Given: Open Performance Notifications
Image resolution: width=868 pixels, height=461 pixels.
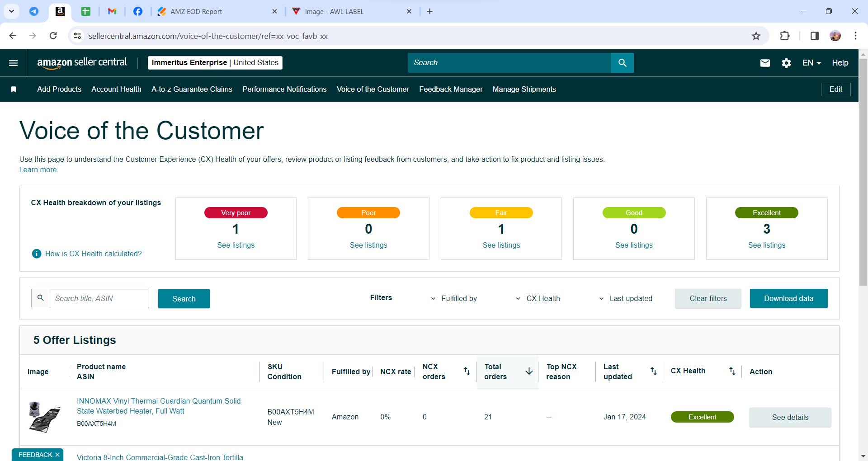Looking at the screenshot, I should coord(284,89).
